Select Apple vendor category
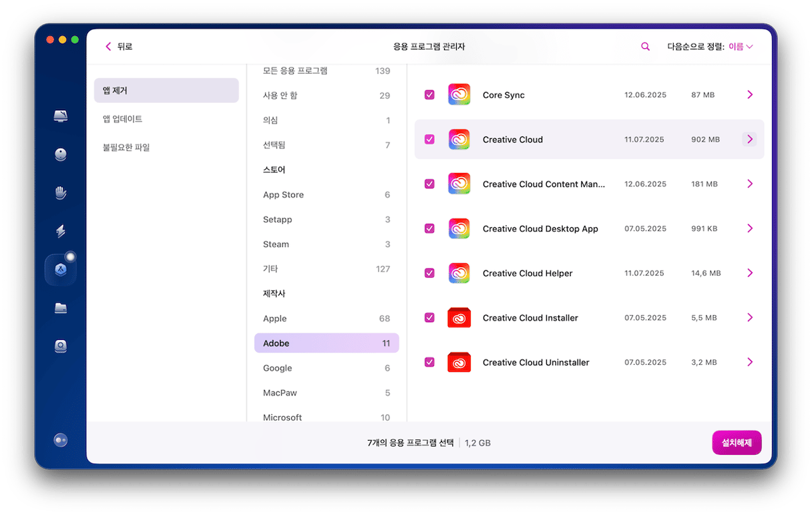 pyautogui.click(x=327, y=319)
